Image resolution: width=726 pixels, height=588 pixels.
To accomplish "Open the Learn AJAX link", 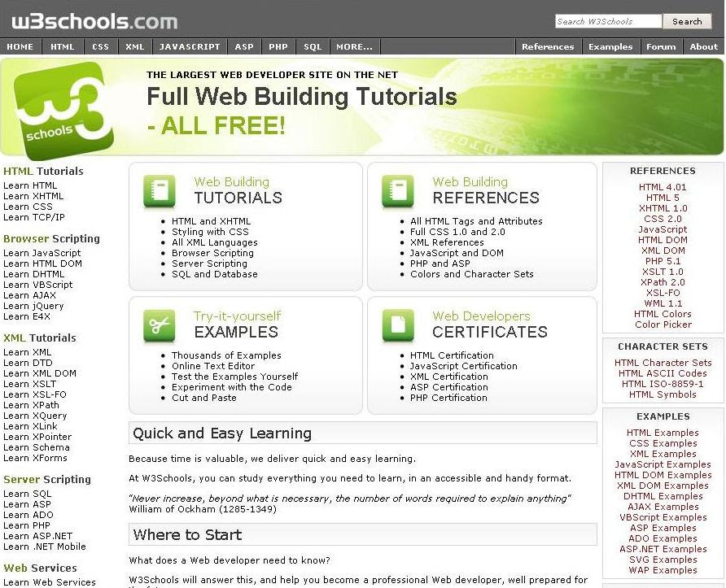I will pyautogui.click(x=29, y=295).
